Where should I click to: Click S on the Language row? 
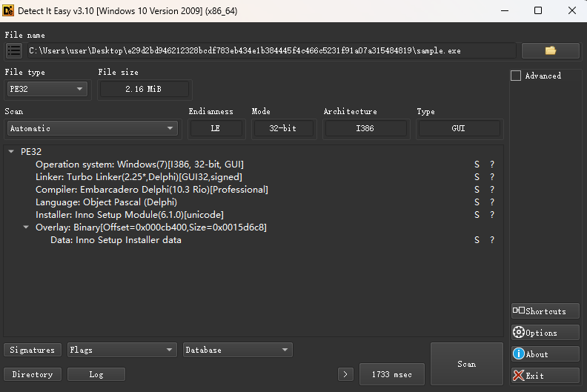(x=477, y=202)
